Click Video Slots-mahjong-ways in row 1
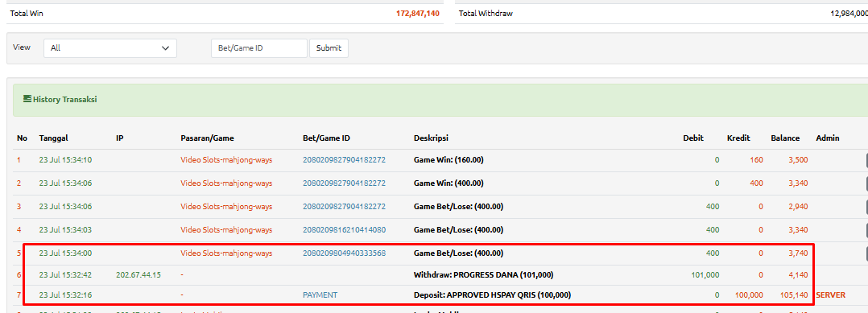This screenshot has height=313, width=868. [x=226, y=160]
